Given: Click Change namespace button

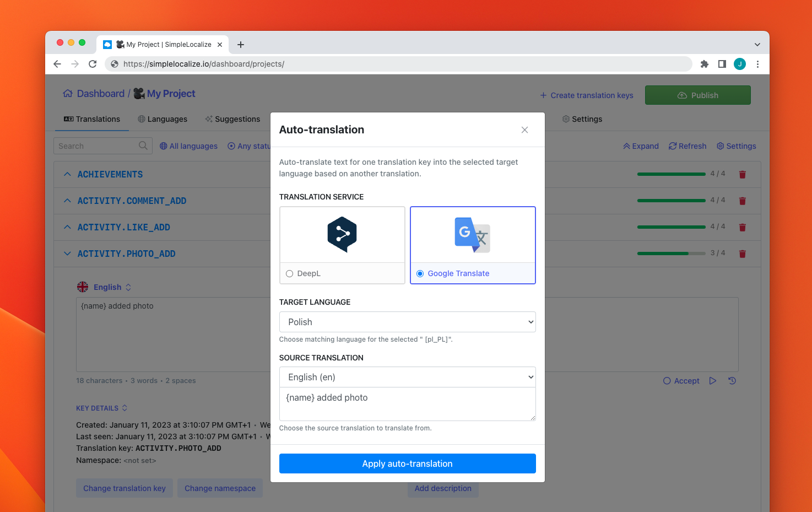Looking at the screenshot, I should 220,488.
